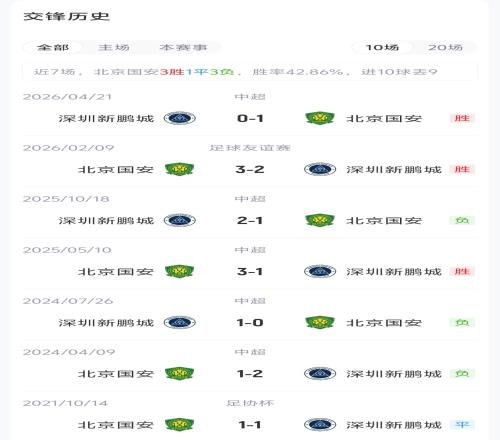The image size is (500, 440).
Task: Select the 本赛事 filter tab
Action: pyautogui.click(x=183, y=47)
